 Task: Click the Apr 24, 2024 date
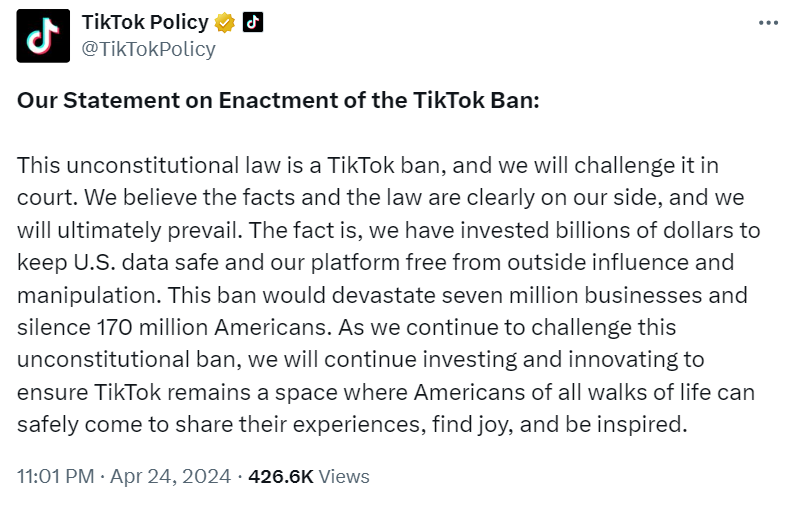pyautogui.click(x=172, y=476)
